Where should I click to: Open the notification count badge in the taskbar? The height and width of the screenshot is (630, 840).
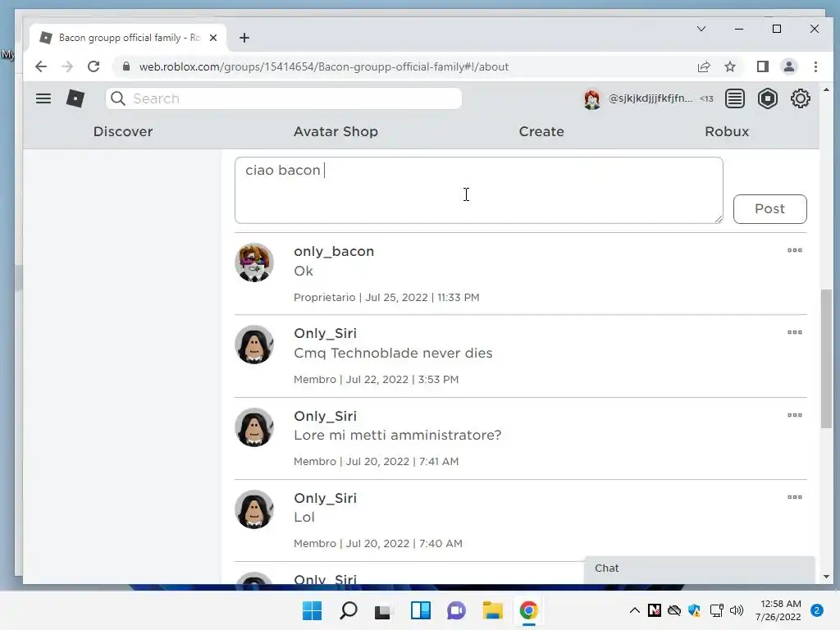pyautogui.click(x=817, y=610)
